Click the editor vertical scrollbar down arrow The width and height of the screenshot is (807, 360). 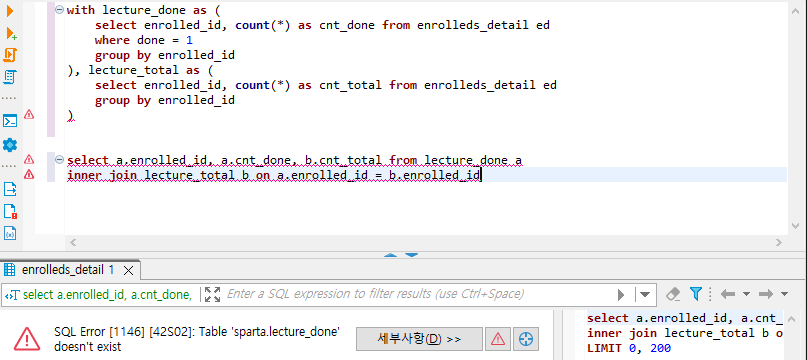tap(796, 226)
